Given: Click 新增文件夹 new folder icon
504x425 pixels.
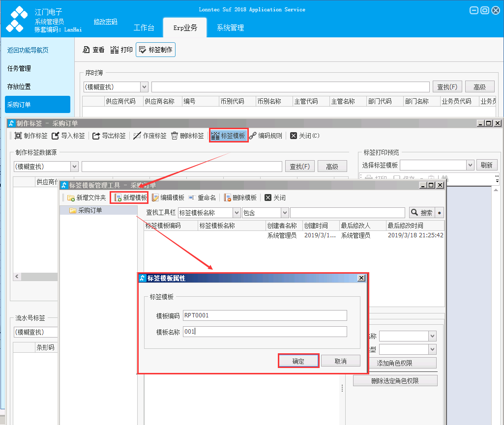Looking at the screenshot, I should tap(71, 198).
